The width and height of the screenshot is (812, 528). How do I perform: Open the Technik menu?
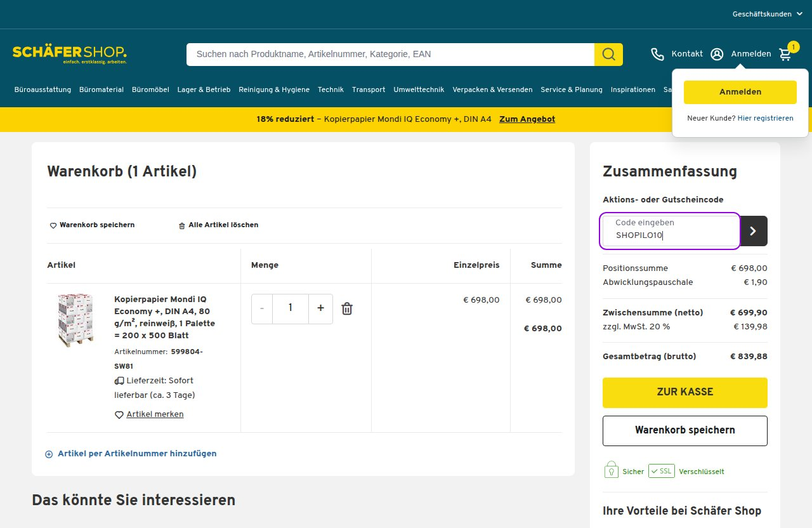(331, 89)
